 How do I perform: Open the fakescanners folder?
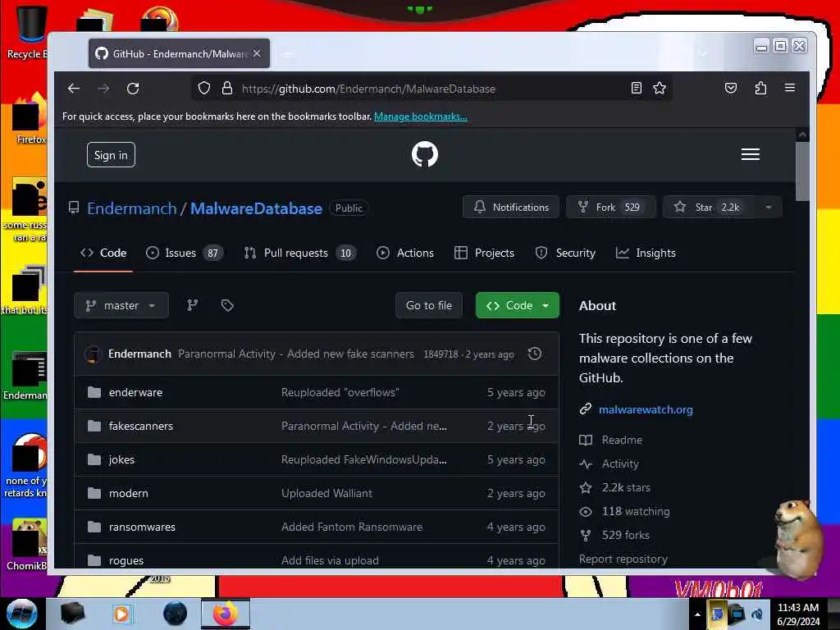pos(141,426)
